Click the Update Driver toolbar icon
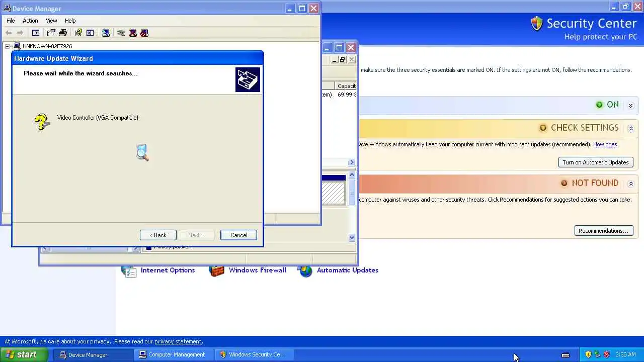The image size is (644, 362). pyautogui.click(x=121, y=33)
